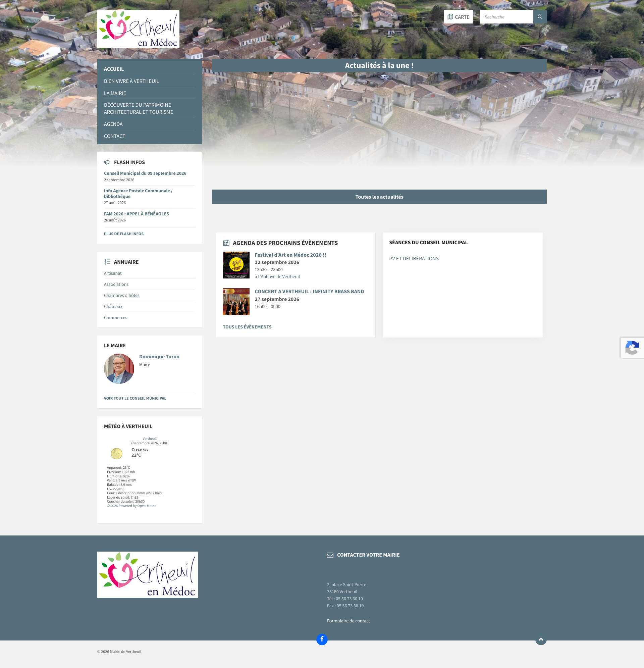Select ACCUEIL in the main menu
This screenshot has height=668, width=644.
click(x=114, y=69)
